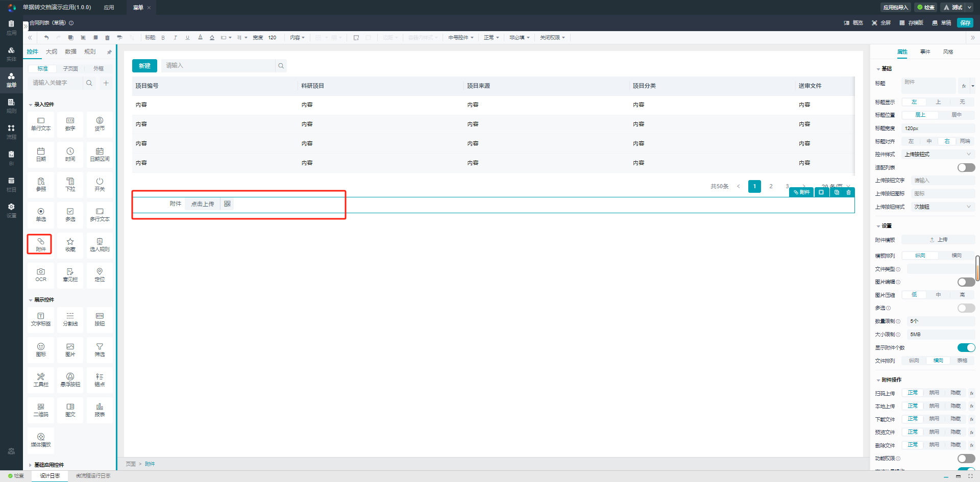Click the underline formatting icon
Image resolution: width=980 pixels, height=482 pixels.
pos(187,38)
